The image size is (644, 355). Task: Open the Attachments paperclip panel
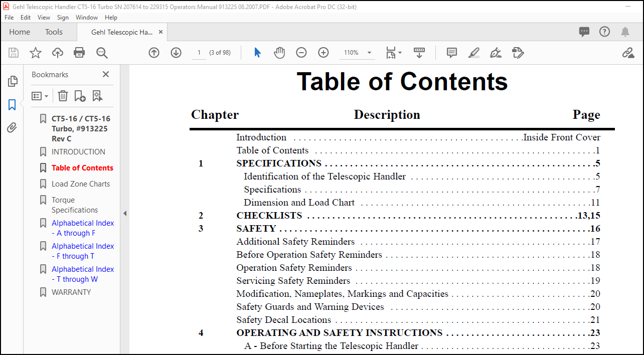(x=12, y=128)
